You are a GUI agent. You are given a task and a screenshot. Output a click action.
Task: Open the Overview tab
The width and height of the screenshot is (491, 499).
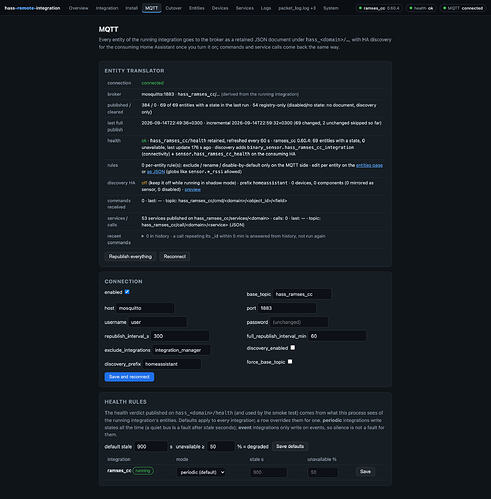(78, 8)
